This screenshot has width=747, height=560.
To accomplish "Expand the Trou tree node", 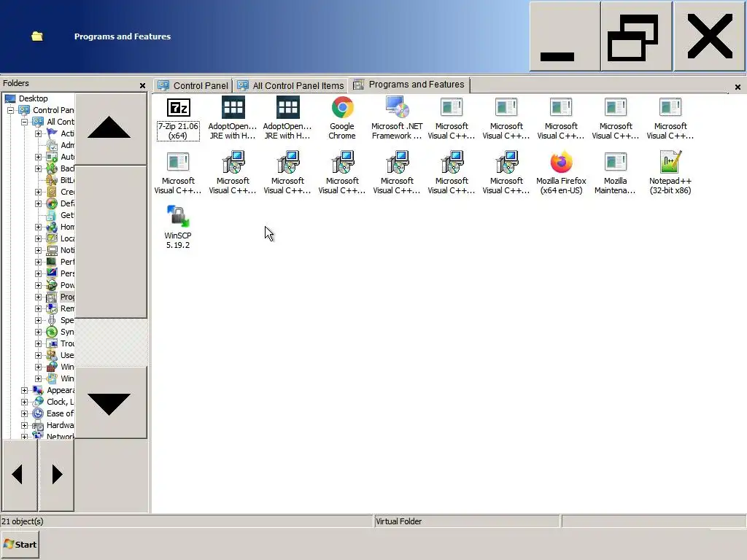I will click(38, 344).
